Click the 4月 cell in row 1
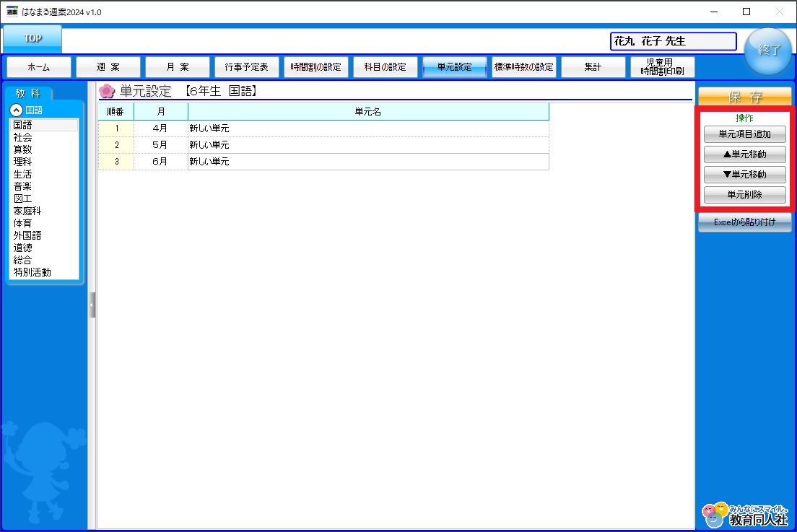This screenshot has height=532, width=797. pos(160,128)
